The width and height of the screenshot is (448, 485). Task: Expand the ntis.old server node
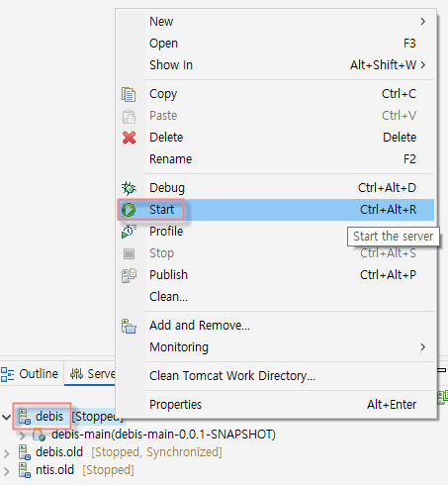point(6,471)
